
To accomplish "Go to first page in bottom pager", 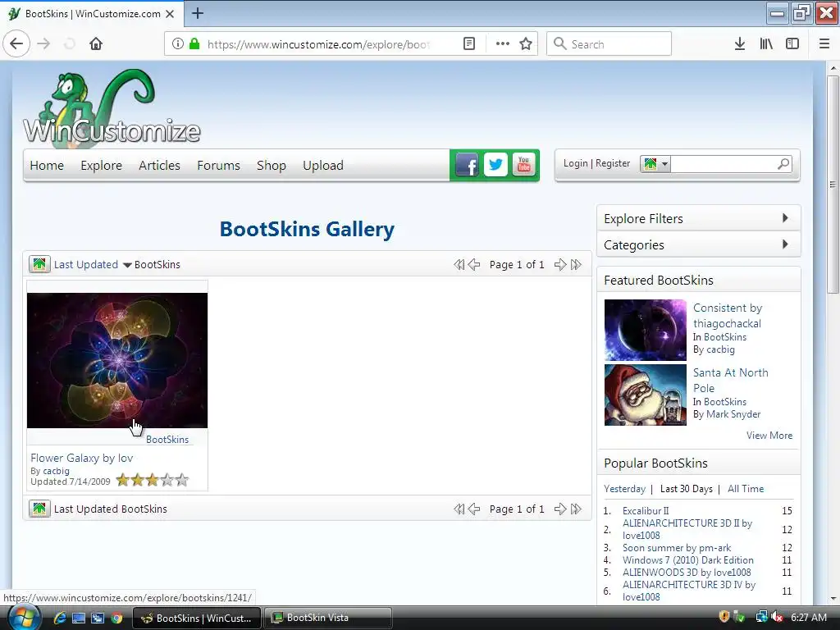I will click(459, 509).
